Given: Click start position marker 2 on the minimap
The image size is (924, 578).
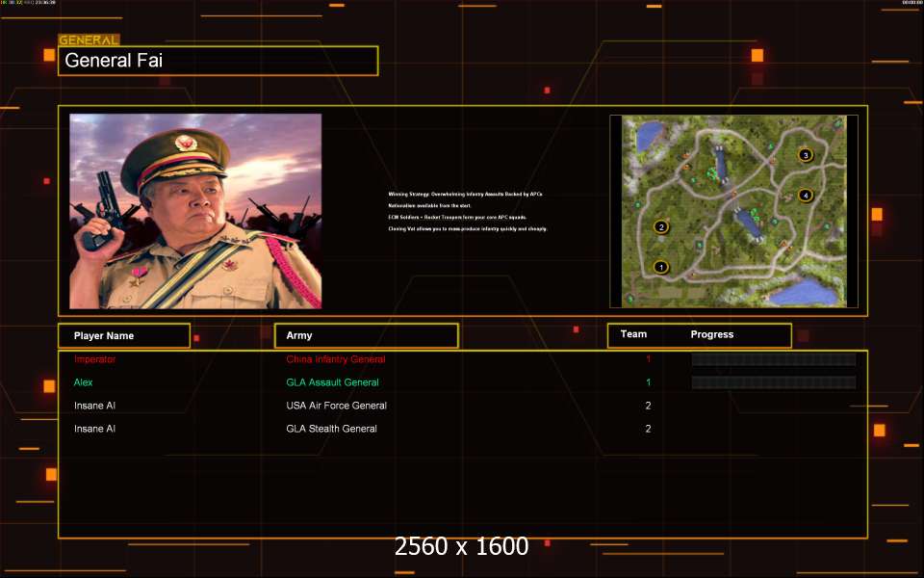Looking at the screenshot, I should (661, 226).
